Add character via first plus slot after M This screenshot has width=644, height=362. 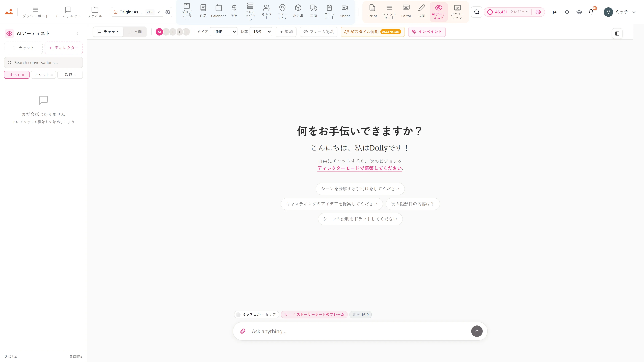(x=166, y=32)
